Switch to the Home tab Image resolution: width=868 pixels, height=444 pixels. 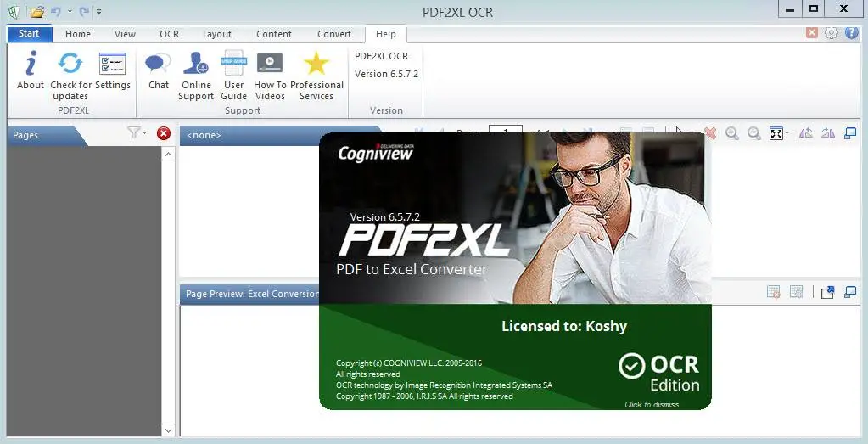tap(78, 34)
